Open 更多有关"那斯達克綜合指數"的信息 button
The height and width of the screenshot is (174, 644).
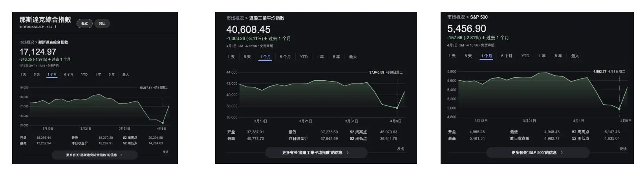(x=95, y=155)
